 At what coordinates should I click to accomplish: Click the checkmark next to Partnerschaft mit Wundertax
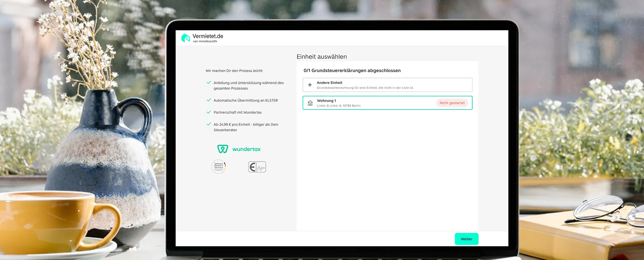click(209, 112)
